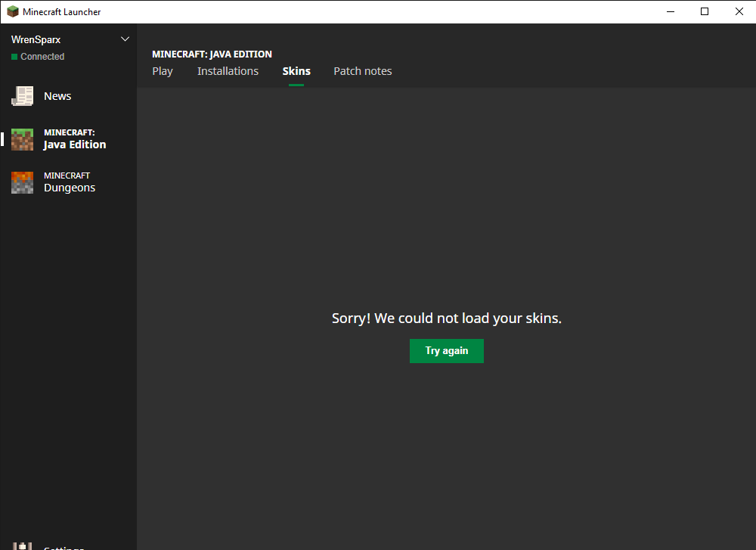756x550 pixels.
Task: Maximize the Minecraft Launcher window
Action: 705,11
